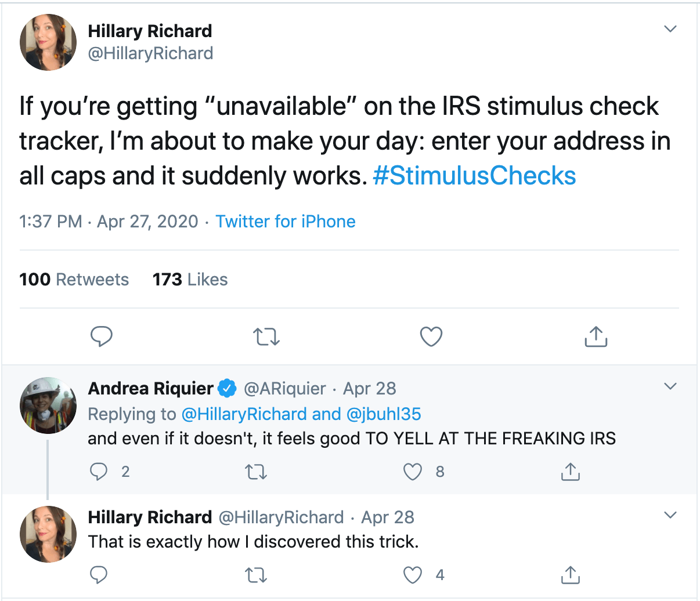Open options chevron on Hillary's bottom reply
700x601 pixels.
point(670,515)
